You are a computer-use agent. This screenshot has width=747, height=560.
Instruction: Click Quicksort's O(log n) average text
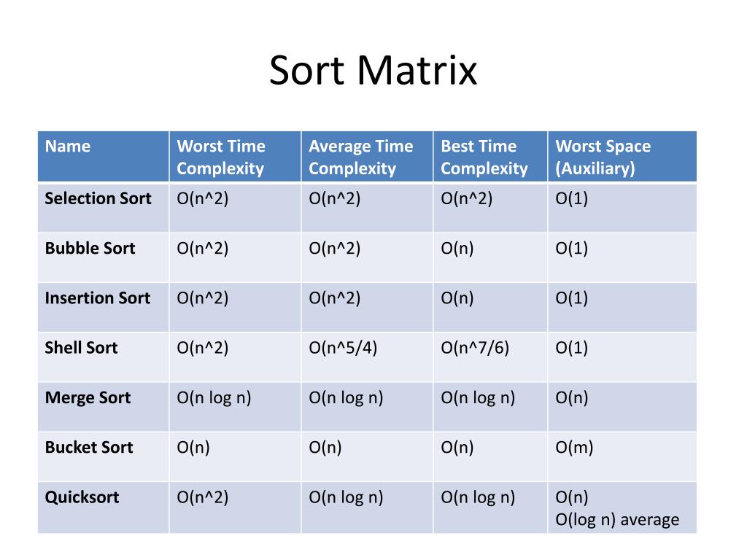point(617,519)
